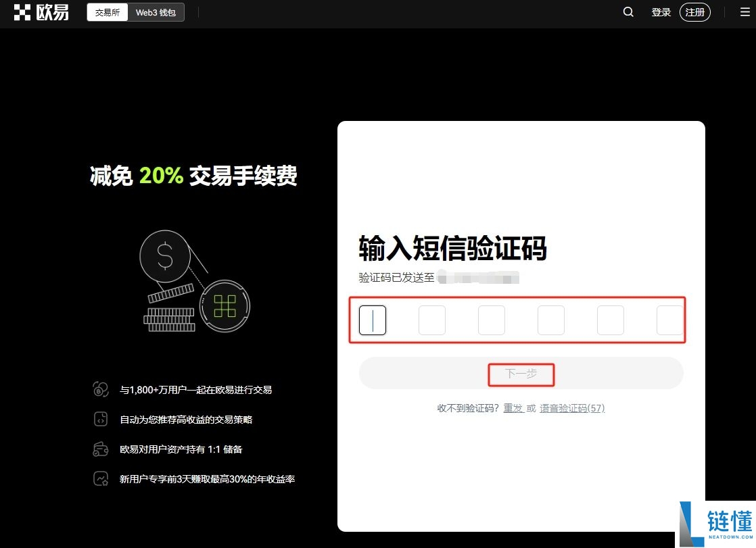Click the 重发 resend link
This screenshot has width=756, height=548.
514,408
